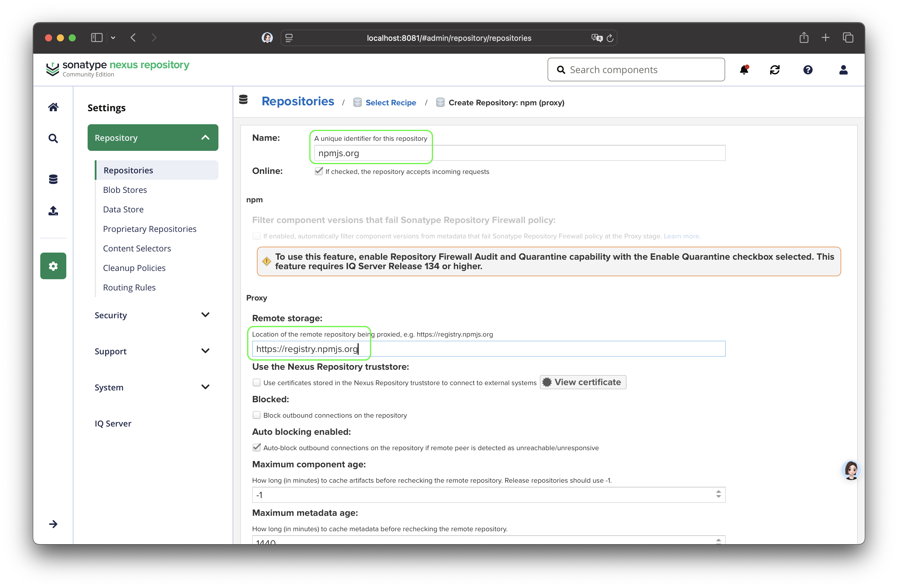Click the Maximum component age field

point(489,495)
